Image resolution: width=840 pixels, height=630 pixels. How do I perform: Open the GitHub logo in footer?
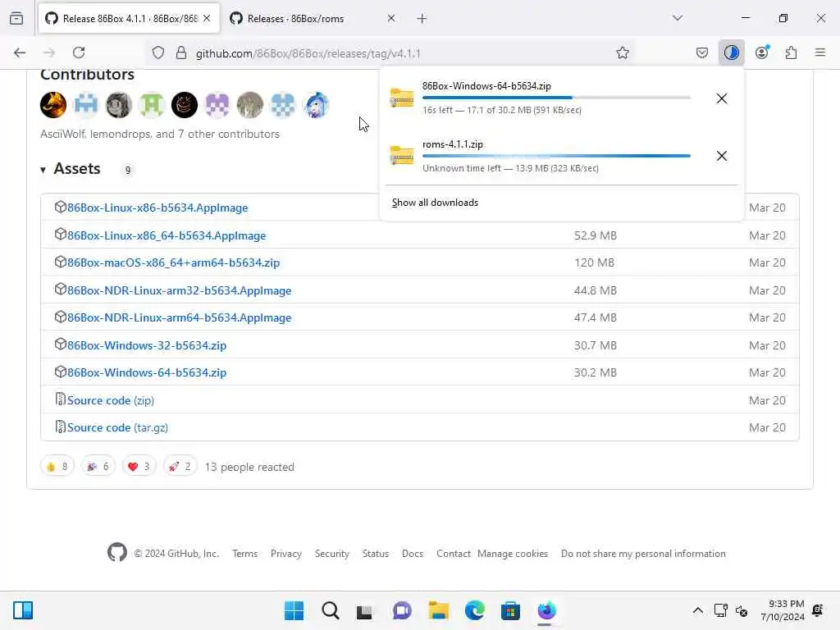point(116,552)
